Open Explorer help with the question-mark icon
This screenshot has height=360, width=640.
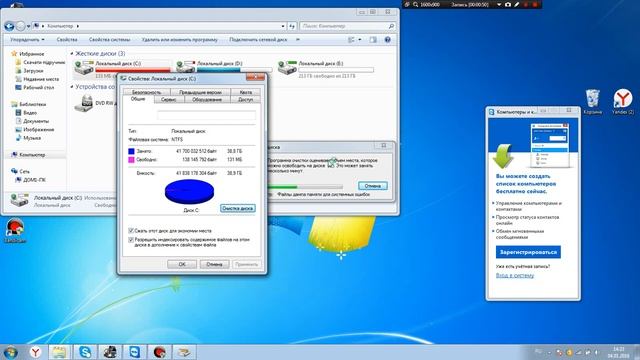pos(387,40)
